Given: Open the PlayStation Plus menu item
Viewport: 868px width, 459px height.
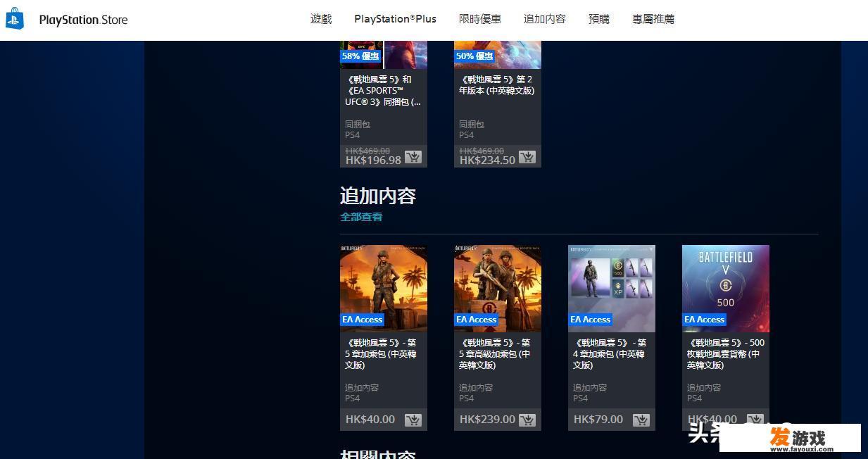Looking at the screenshot, I should pyautogui.click(x=395, y=19).
